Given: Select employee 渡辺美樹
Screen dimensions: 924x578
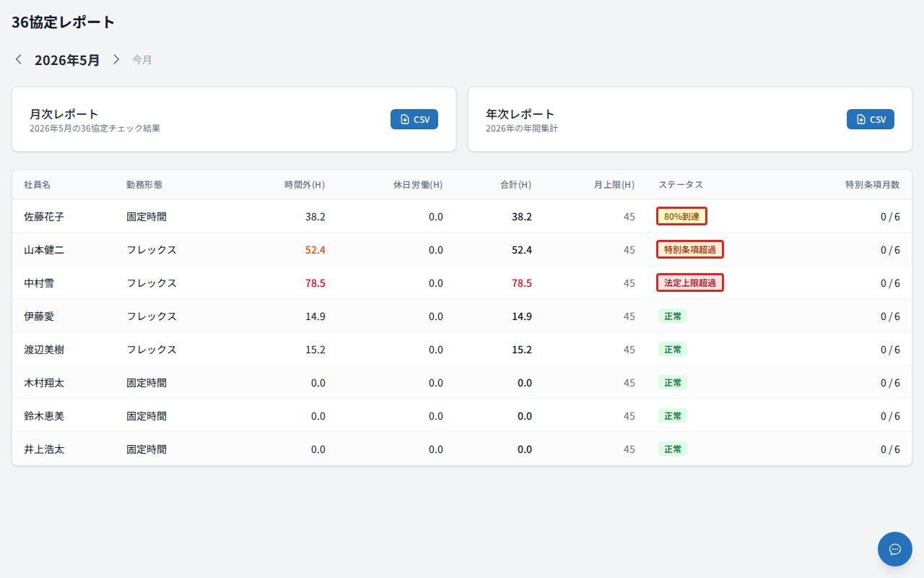Looking at the screenshot, I should coord(44,350).
